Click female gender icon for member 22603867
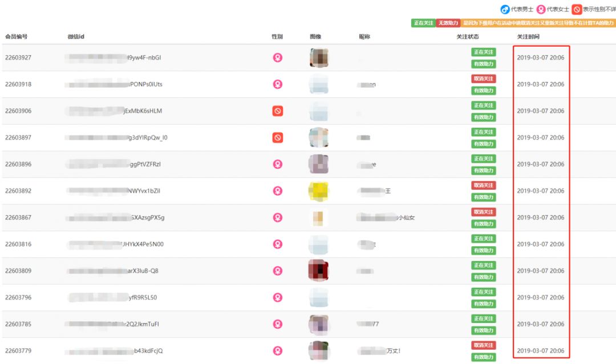 278,218
